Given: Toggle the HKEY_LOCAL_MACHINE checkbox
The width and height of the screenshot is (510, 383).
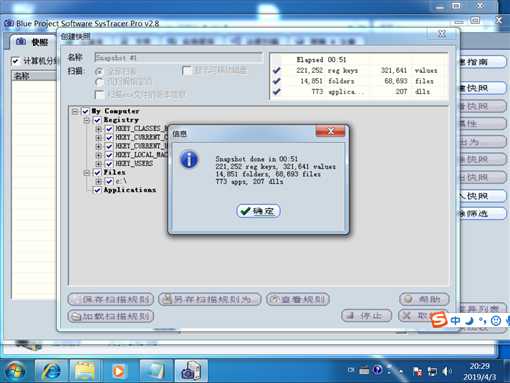Looking at the screenshot, I should point(109,155).
